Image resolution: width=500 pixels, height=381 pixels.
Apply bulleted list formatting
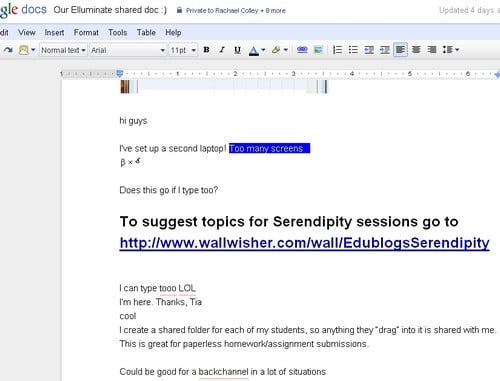353,50
